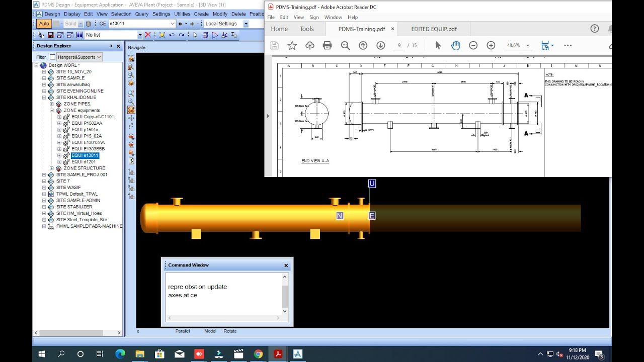The image size is (644, 362).
Task: Open the Hangers&Supports filter dropdown
Action: [99, 57]
